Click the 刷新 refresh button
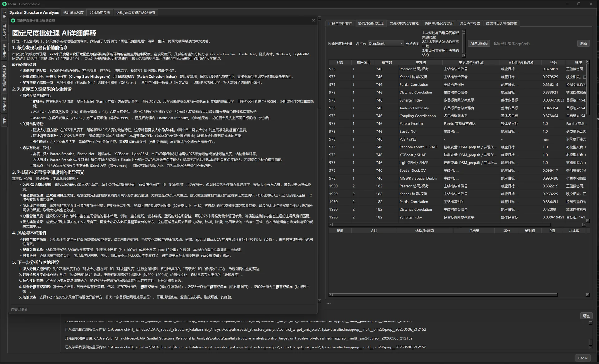The width and height of the screenshot is (599, 364). [583, 44]
